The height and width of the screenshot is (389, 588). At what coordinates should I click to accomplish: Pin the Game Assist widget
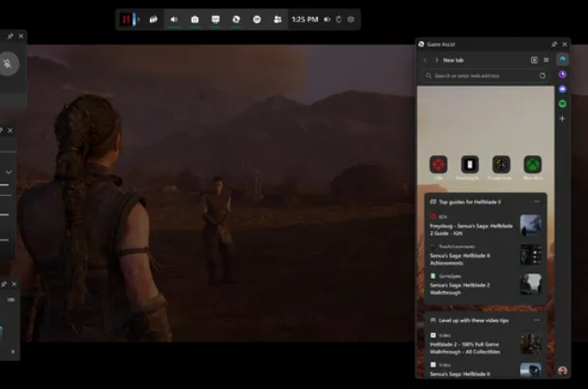click(554, 44)
